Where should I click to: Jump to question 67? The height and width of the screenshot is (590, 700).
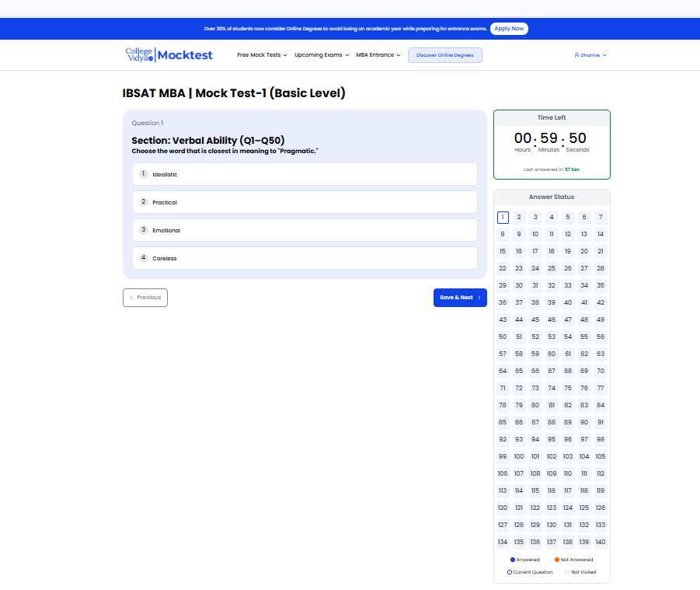tap(552, 371)
